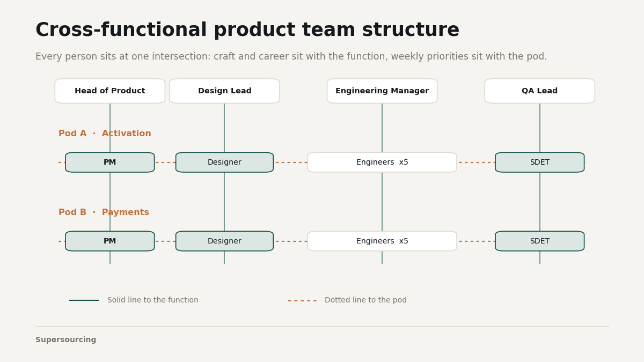Select the Designer node in Pod B Payments
Viewport: 644px width, 362px height.
coord(224,241)
